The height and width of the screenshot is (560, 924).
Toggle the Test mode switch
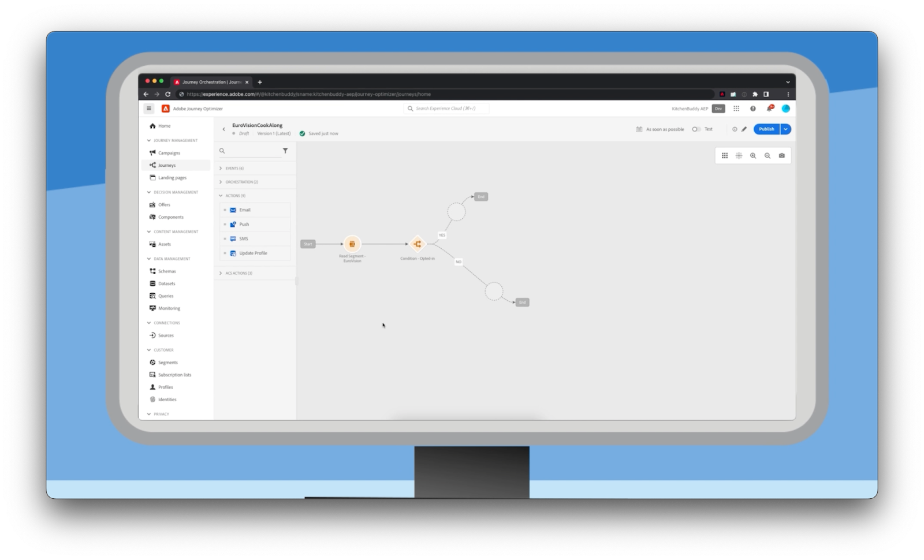tap(696, 129)
